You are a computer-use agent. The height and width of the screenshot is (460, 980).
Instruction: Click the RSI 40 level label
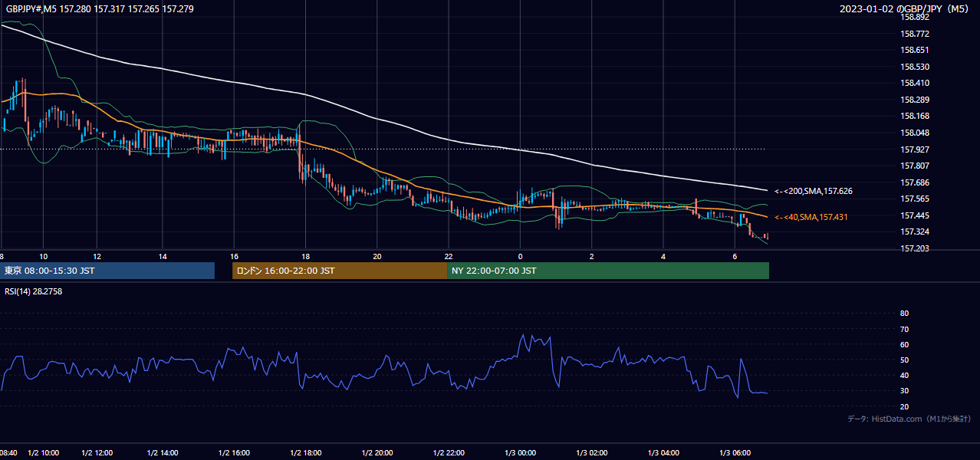click(x=904, y=376)
